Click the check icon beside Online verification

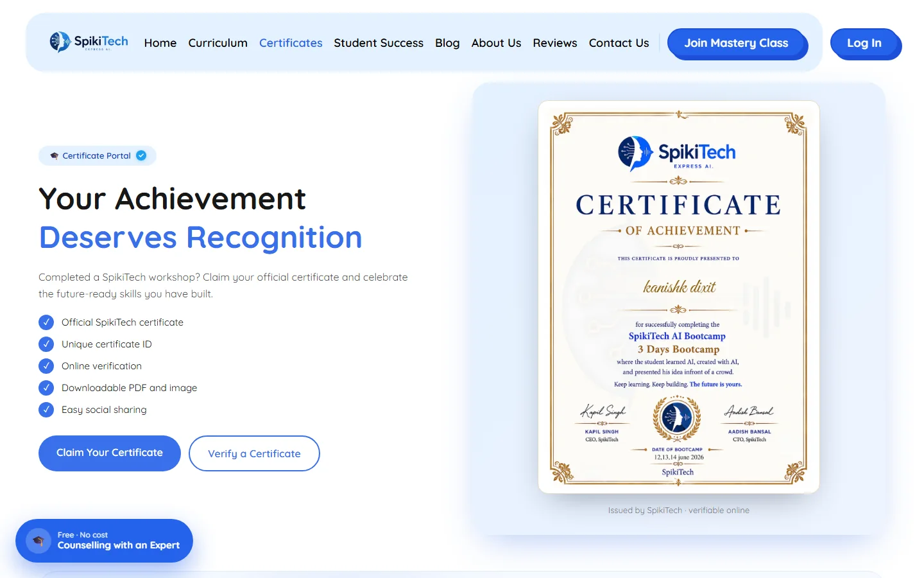coord(46,366)
